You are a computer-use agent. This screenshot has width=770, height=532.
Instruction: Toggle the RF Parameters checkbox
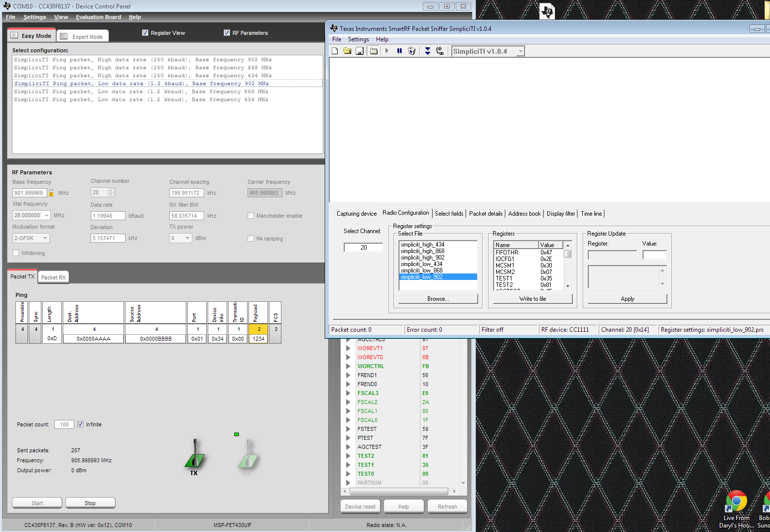pos(227,33)
